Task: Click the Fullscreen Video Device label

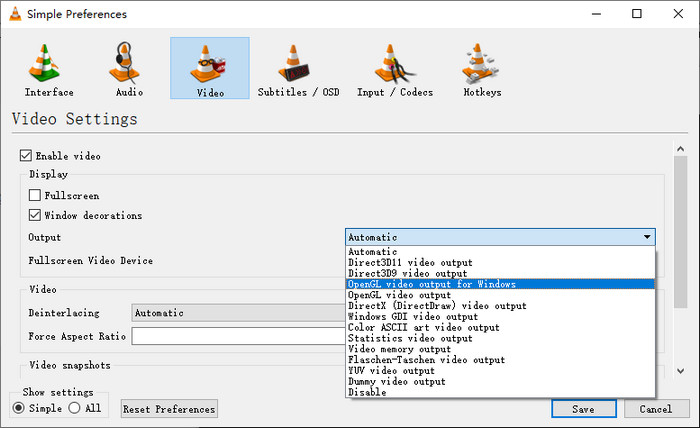Action: pyautogui.click(x=91, y=261)
